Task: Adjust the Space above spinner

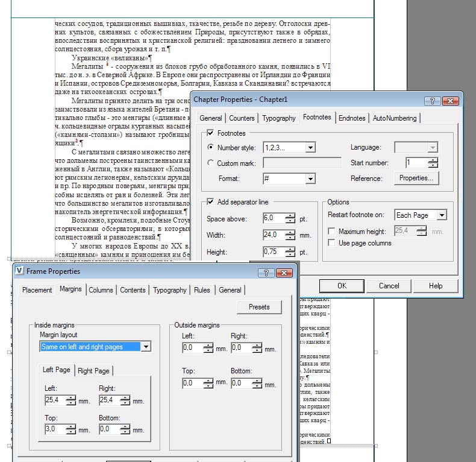Action: [290, 218]
